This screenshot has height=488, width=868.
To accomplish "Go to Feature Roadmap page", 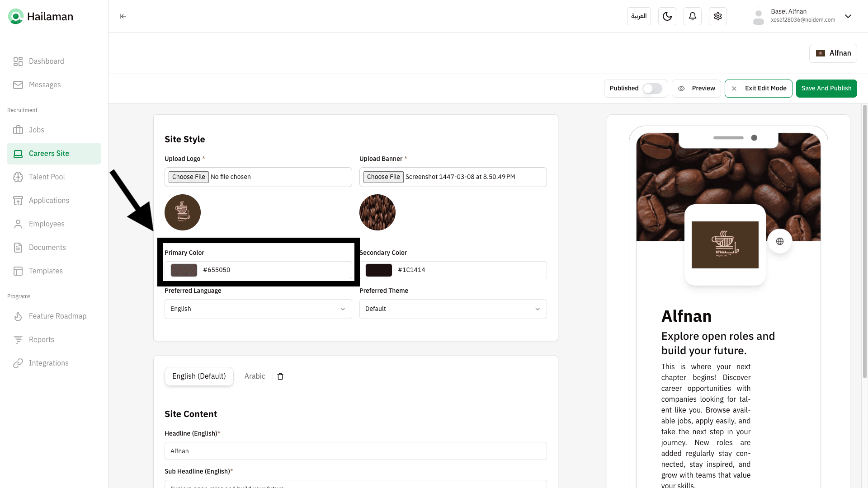I will pyautogui.click(x=57, y=316).
